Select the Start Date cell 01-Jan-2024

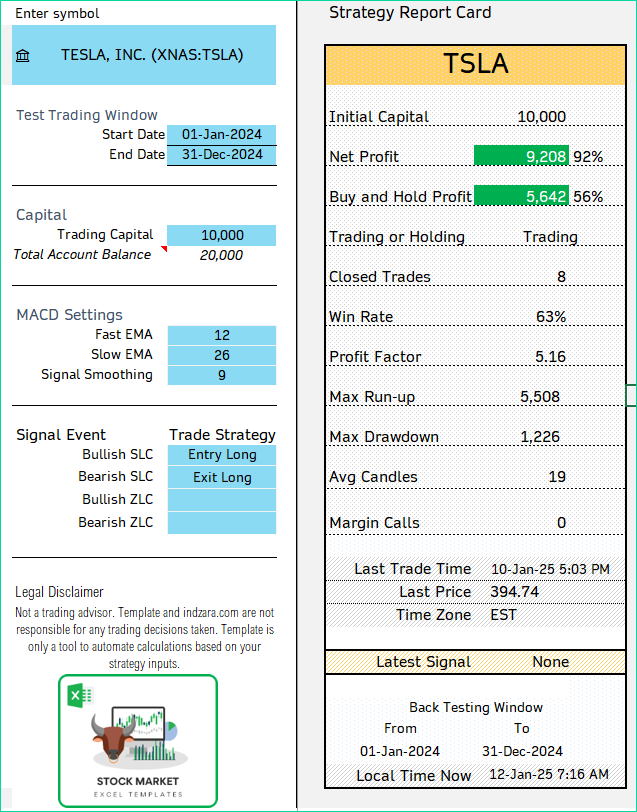222,135
